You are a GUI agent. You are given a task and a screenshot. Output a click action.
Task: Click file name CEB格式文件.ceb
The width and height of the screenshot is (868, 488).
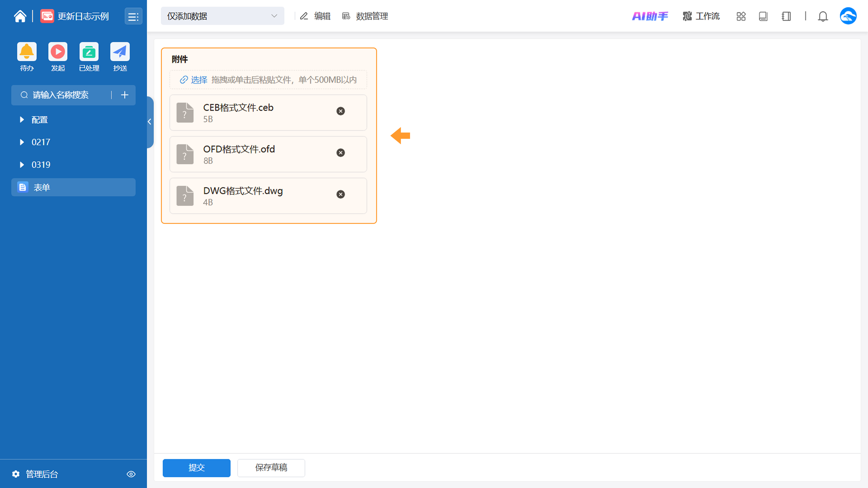(x=238, y=107)
